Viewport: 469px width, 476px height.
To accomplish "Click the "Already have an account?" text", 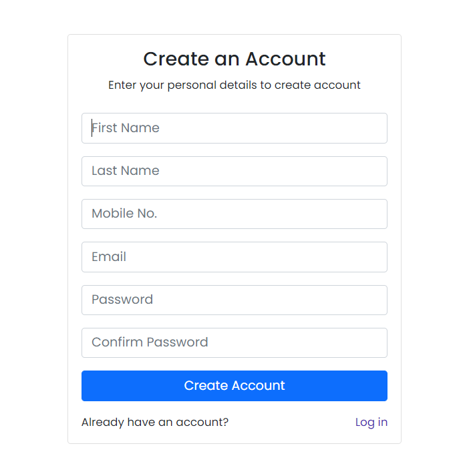I will pos(155,422).
